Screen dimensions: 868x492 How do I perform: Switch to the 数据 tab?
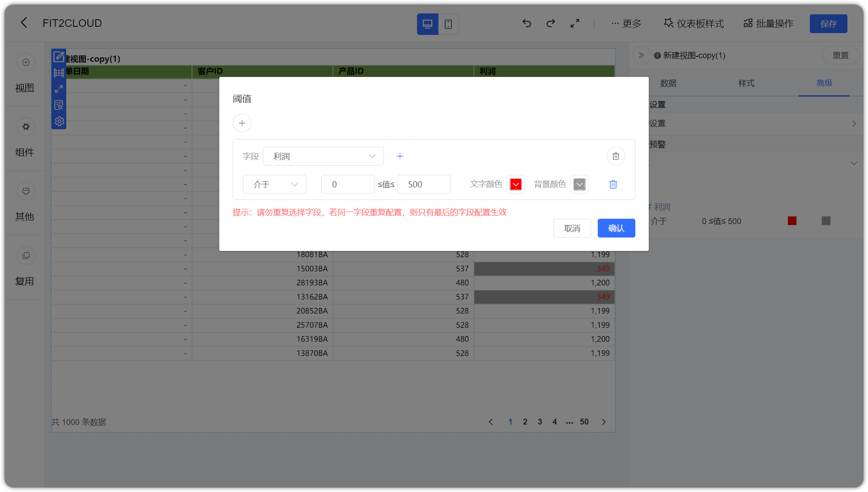[x=668, y=83]
